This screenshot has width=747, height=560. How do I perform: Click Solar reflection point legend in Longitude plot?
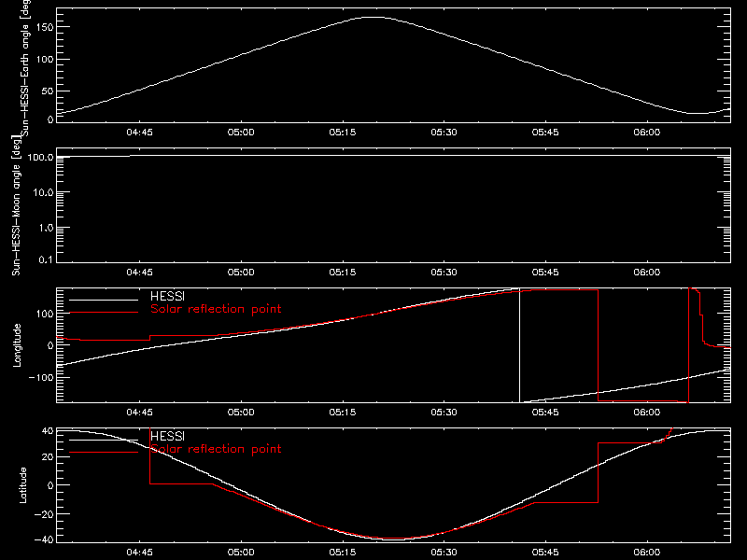click(216, 309)
